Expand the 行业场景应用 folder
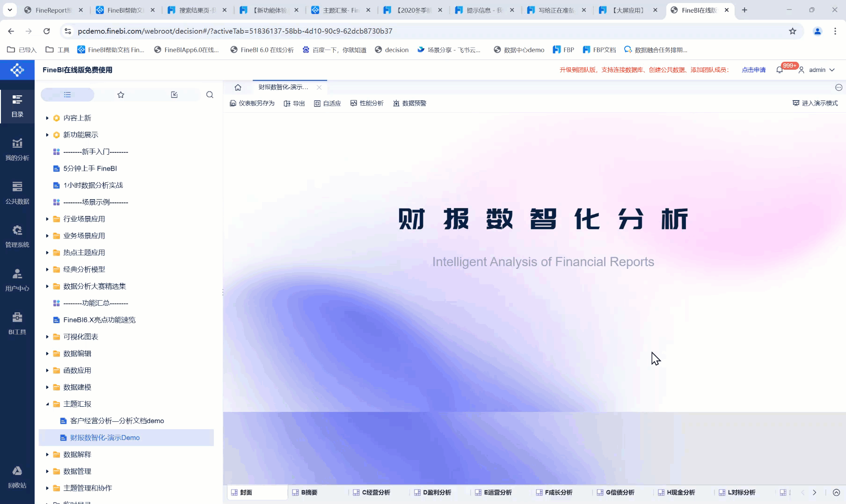This screenshot has width=846, height=504. [x=47, y=219]
